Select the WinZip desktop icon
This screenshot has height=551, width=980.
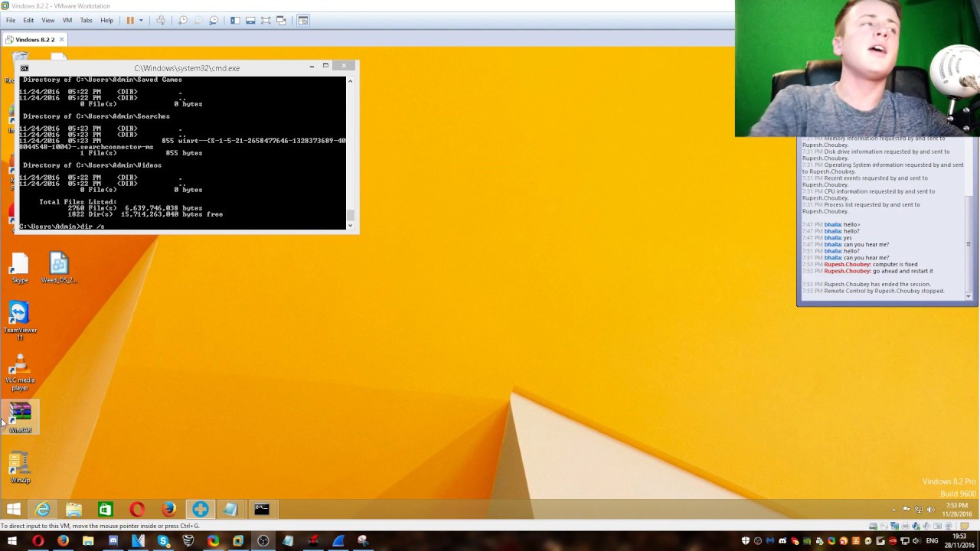click(x=20, y=468)
